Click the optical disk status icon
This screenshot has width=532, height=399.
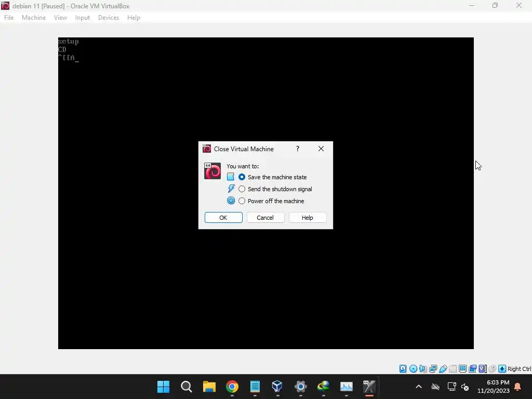click(413, 369)
